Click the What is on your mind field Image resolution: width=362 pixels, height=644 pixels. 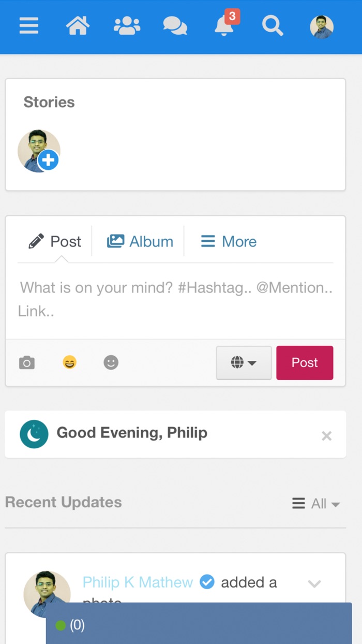point(176,299)
